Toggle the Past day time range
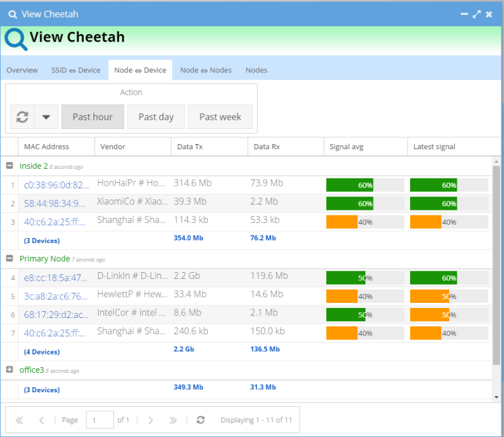Viewport: 504px width, 437px height. tap(156, 116)
